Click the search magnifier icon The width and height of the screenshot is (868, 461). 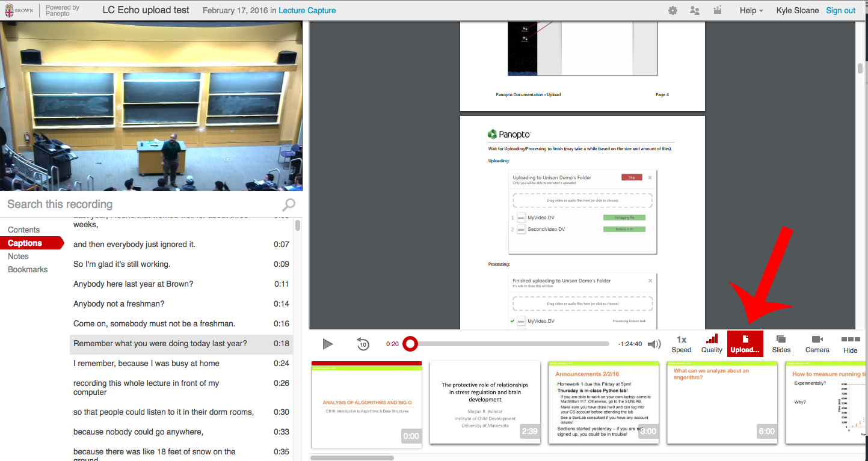pyautogui.click(x=289, y=204)
